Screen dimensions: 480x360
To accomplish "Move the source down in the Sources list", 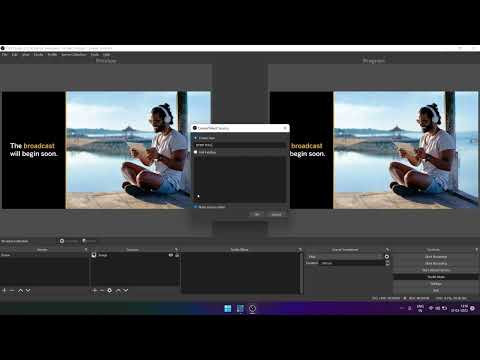I will tap(126, 291).
